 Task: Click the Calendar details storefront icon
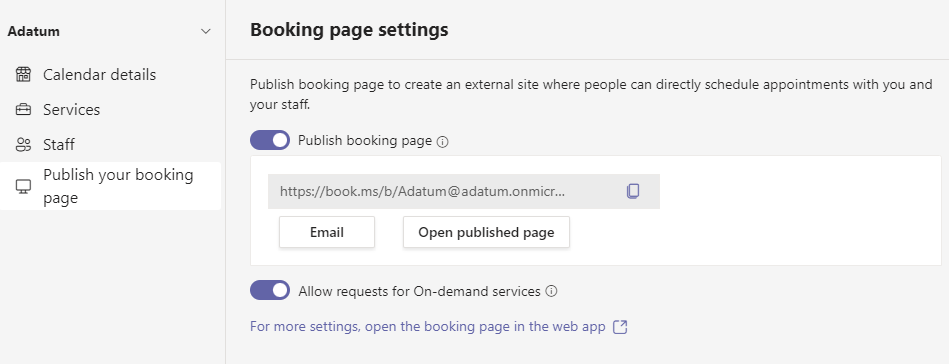pyautogui.click(x=23, y=74)
